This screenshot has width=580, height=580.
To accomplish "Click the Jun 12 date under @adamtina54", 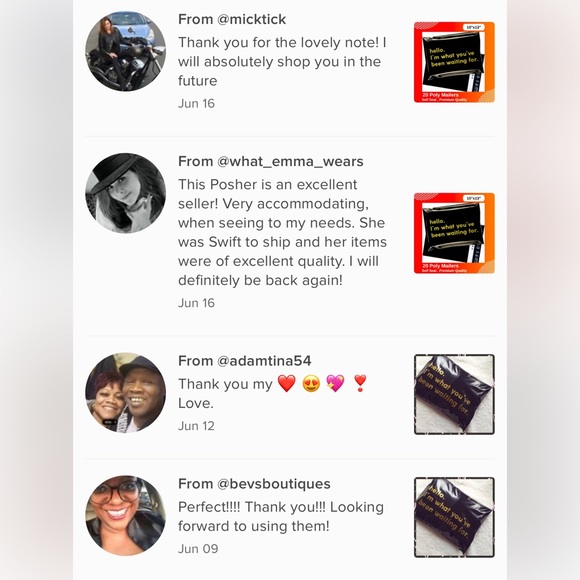I will [x=196, y=426].
